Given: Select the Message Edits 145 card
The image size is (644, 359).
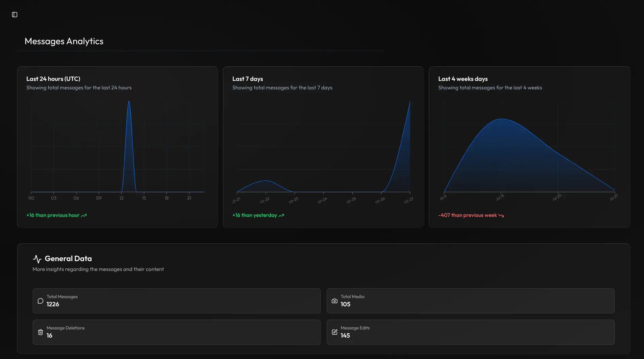Looking at the screenshot, I should point(470,332).
